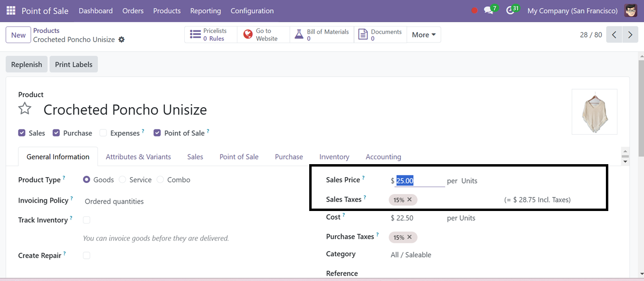Open Pricelists rules smart button
The width and height of the screenshot is (644, 281).
(211, 35)
